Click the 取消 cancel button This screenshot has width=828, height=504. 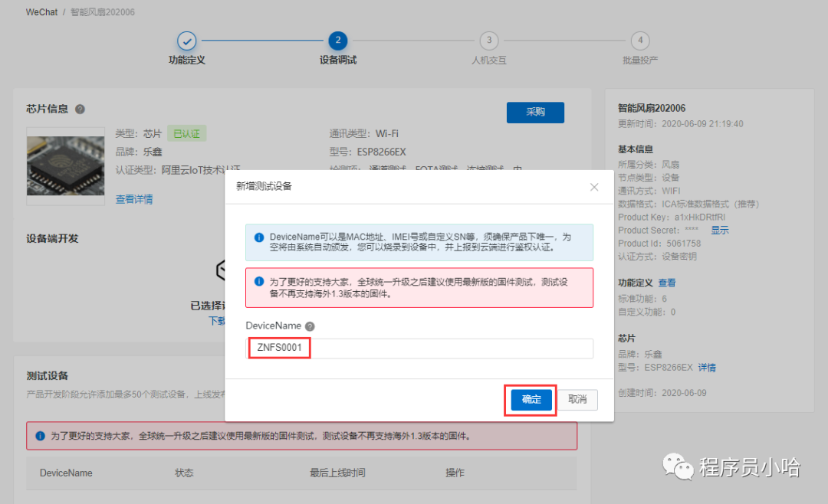pos(577,400)
